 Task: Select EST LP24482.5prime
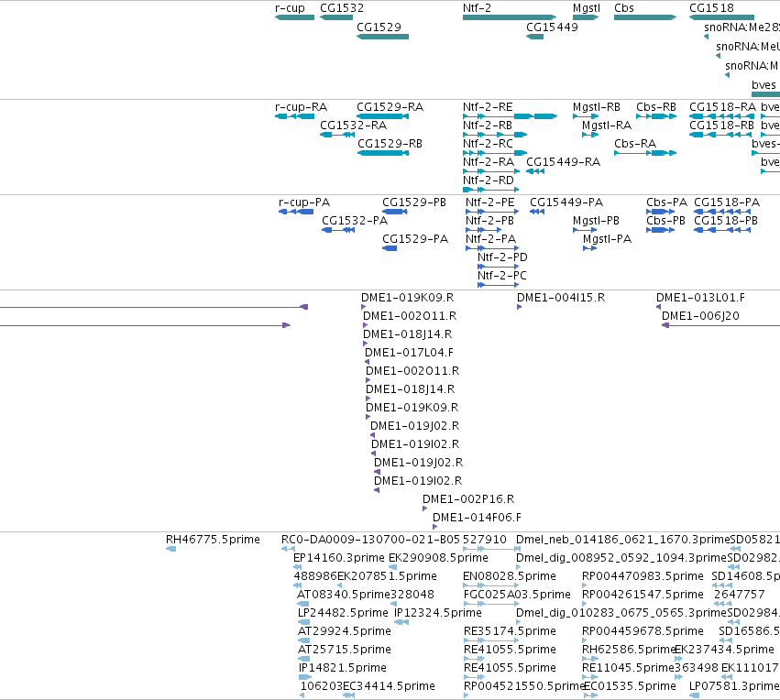point(343,614)
